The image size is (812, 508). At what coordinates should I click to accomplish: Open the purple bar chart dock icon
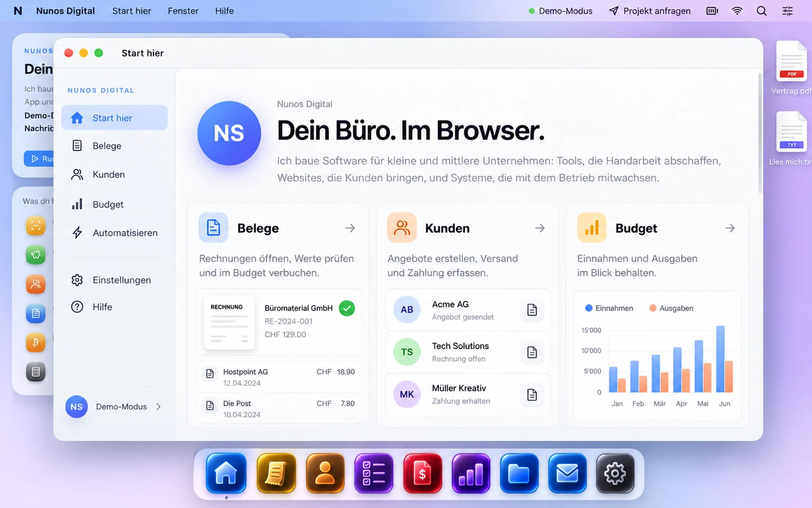point(471,473)
